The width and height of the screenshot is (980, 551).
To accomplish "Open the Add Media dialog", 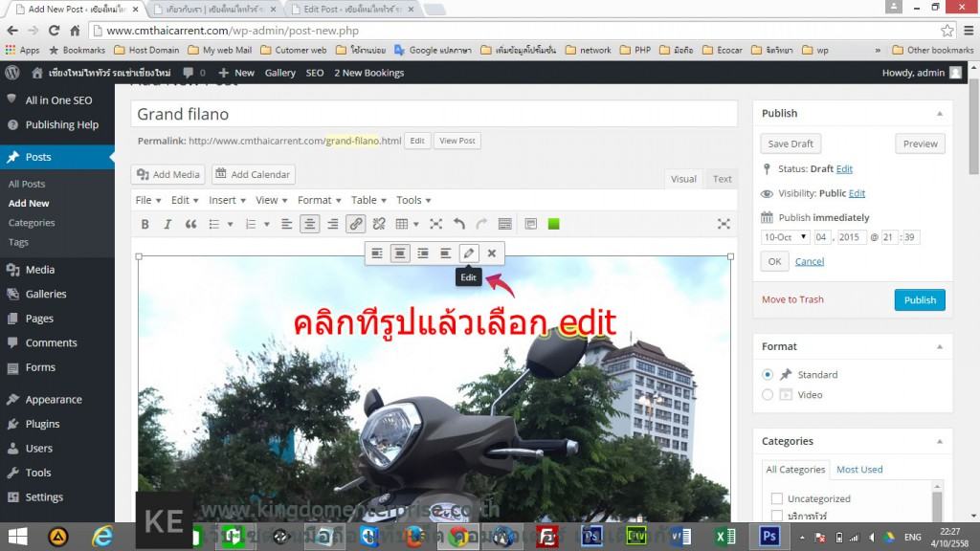I will (x=167, y=174).
